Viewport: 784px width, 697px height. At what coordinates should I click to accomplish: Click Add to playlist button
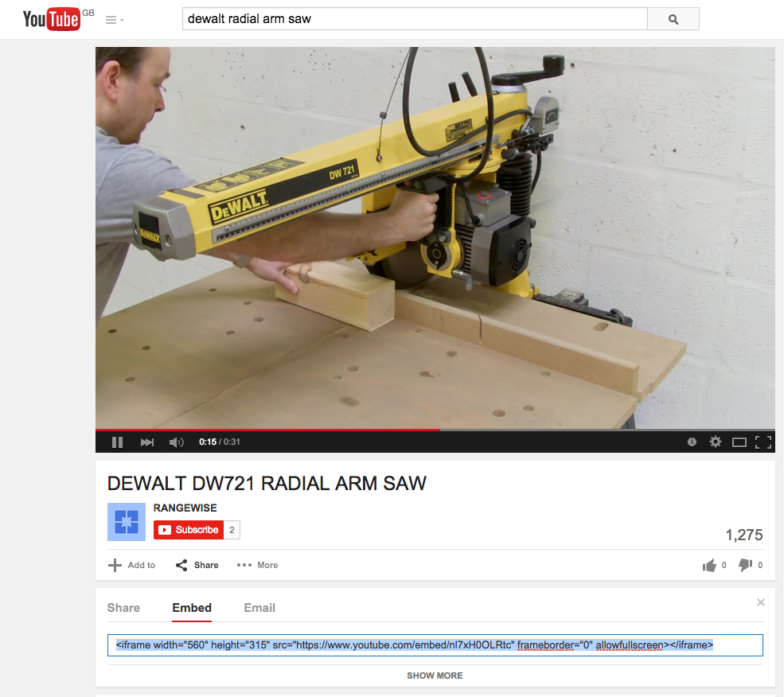132,565
